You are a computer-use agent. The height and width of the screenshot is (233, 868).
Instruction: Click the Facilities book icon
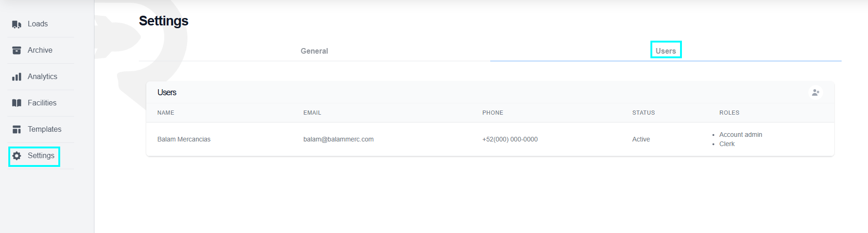pos(17,103)
